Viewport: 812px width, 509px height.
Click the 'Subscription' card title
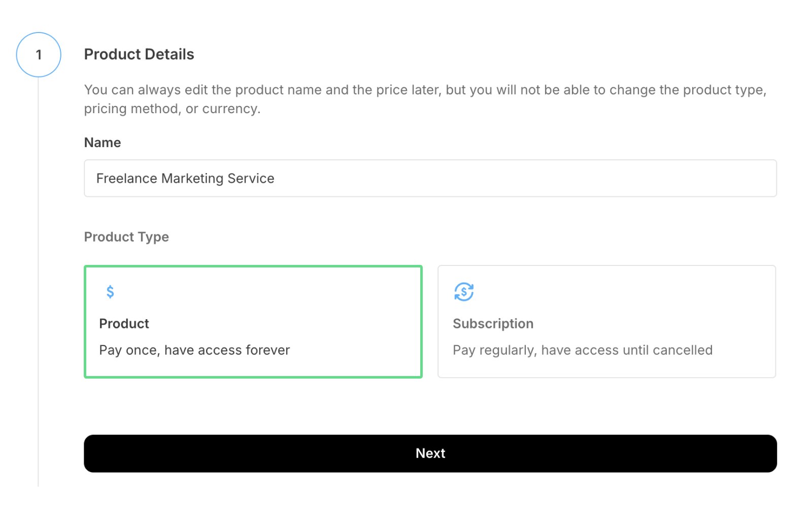[x=493, y=324]
